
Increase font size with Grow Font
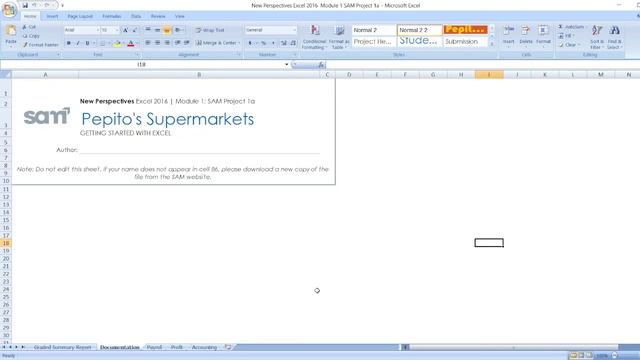tap(126, 30)
